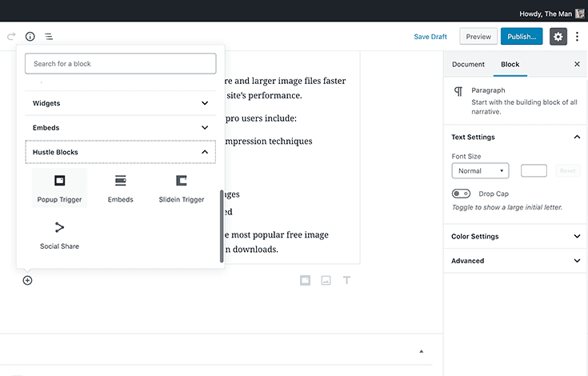Open the Font Size Normal dropdown

click(480, 170)
